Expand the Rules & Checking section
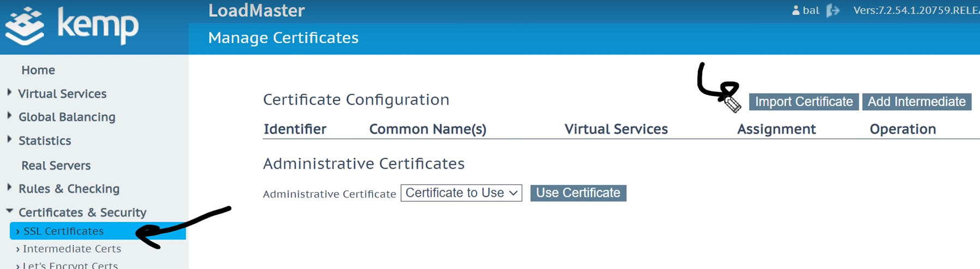 pyautogui.click(x=69, y=188)
